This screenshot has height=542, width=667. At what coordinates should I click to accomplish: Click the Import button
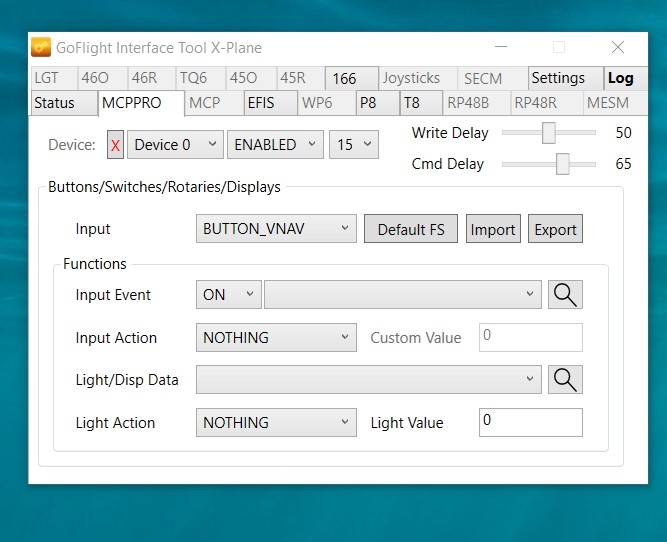click(x=493, y=229)
